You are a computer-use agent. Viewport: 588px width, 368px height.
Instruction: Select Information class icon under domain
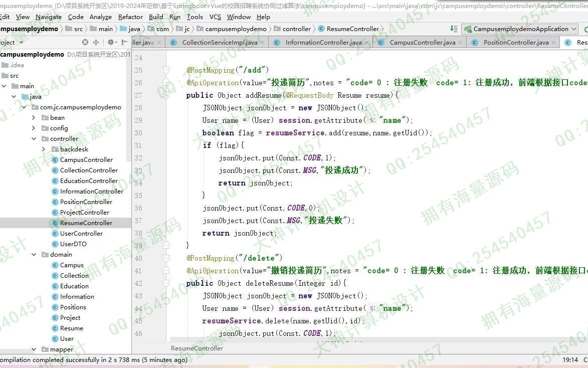[55, 296]
